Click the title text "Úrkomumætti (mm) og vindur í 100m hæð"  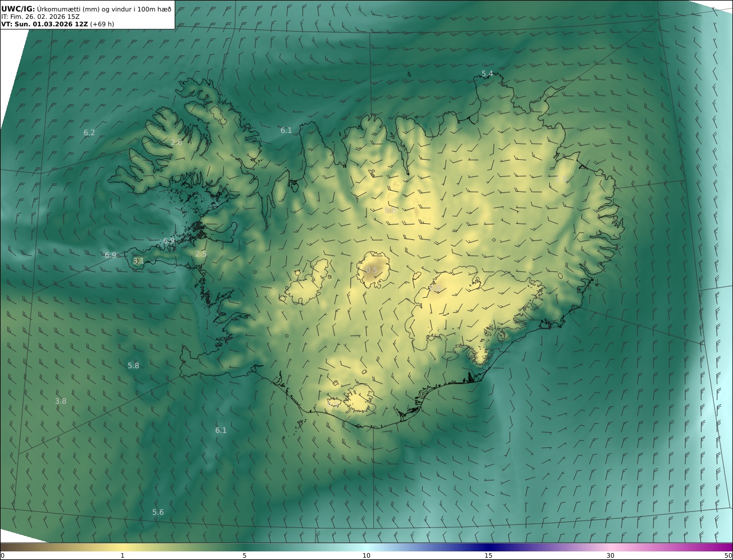coord(104,9)
